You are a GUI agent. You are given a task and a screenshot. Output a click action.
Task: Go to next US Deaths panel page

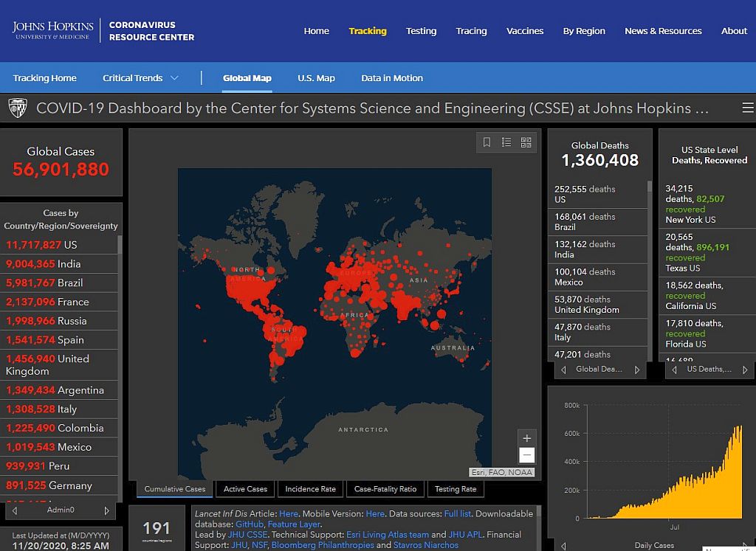(745, 370)
